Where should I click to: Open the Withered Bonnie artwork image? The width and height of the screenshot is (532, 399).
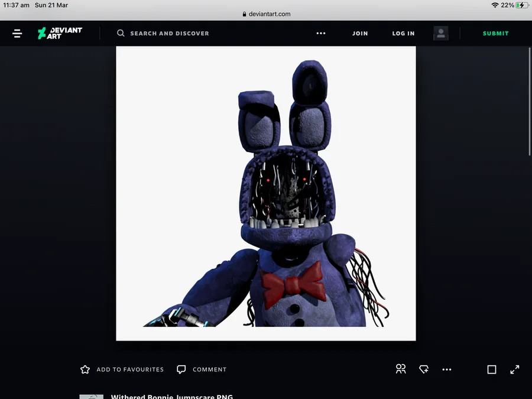266,193
